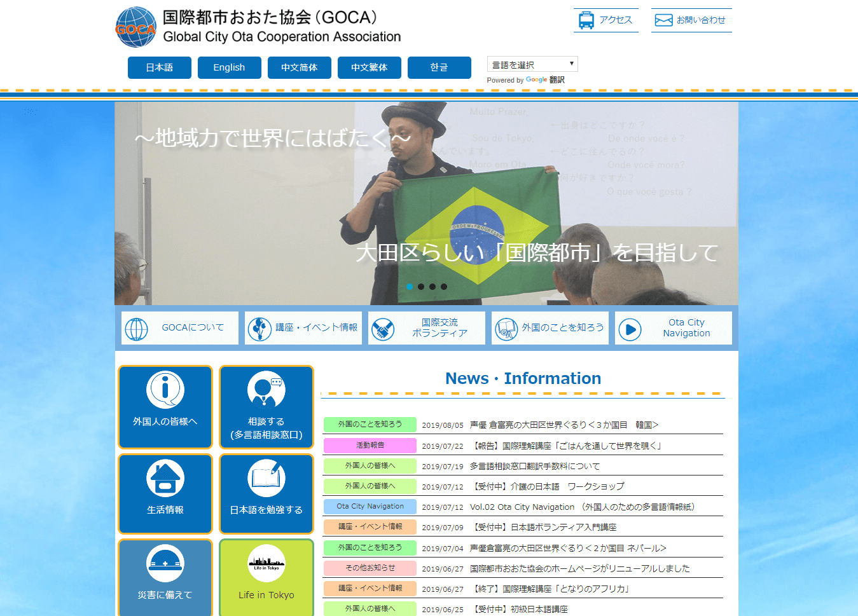Switch to the second carousel slide dot
Image resolution: width=858 pixels, height=616 pixels.
click(x=421, y=287)
